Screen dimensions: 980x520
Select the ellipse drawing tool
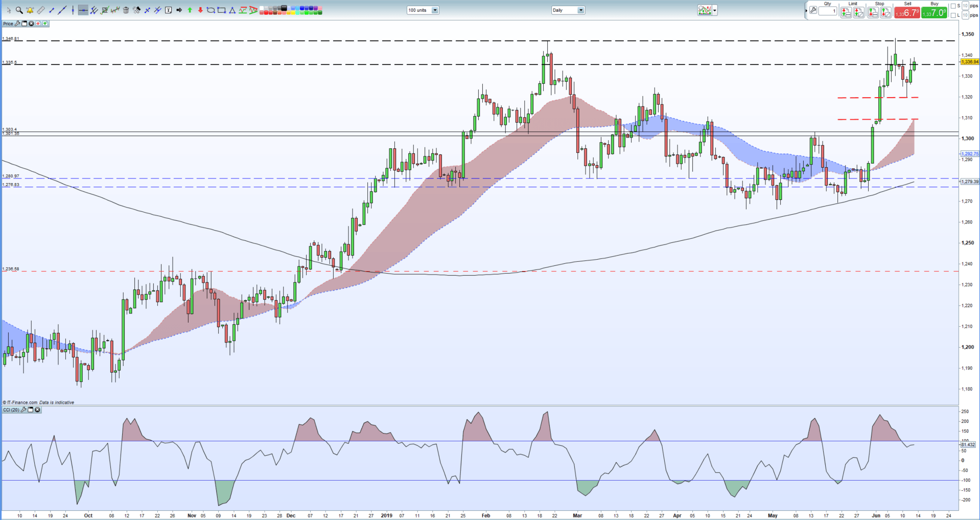coord(211,10)
